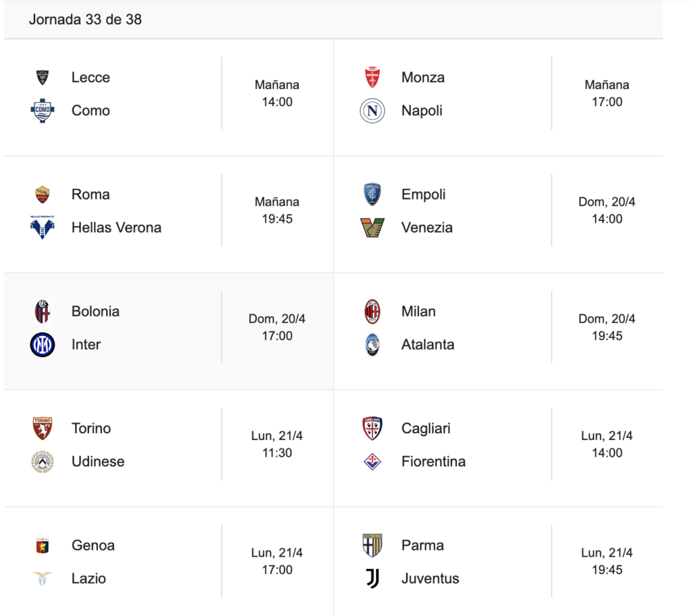
Task: Select the Napoli crest icon
Action: pyautogui.click(x=372, y=111)
